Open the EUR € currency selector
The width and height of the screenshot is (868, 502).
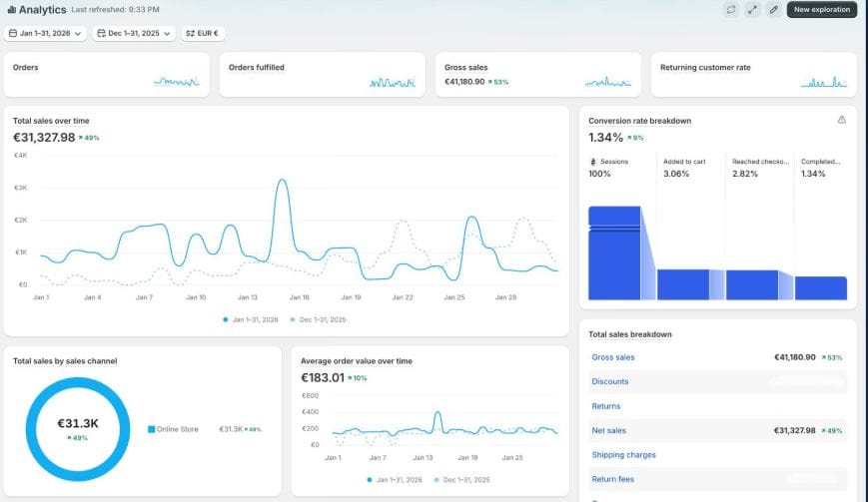pyautogui.click(x=203, y=33)
